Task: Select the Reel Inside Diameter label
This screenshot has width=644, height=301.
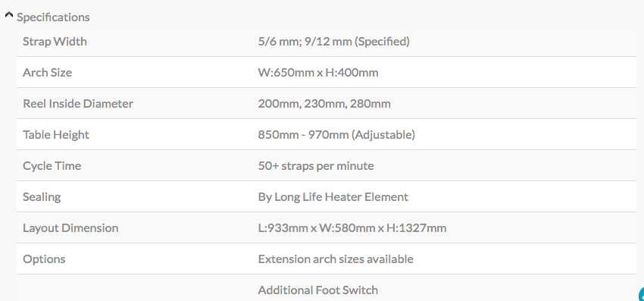Action: pos(78,104)
